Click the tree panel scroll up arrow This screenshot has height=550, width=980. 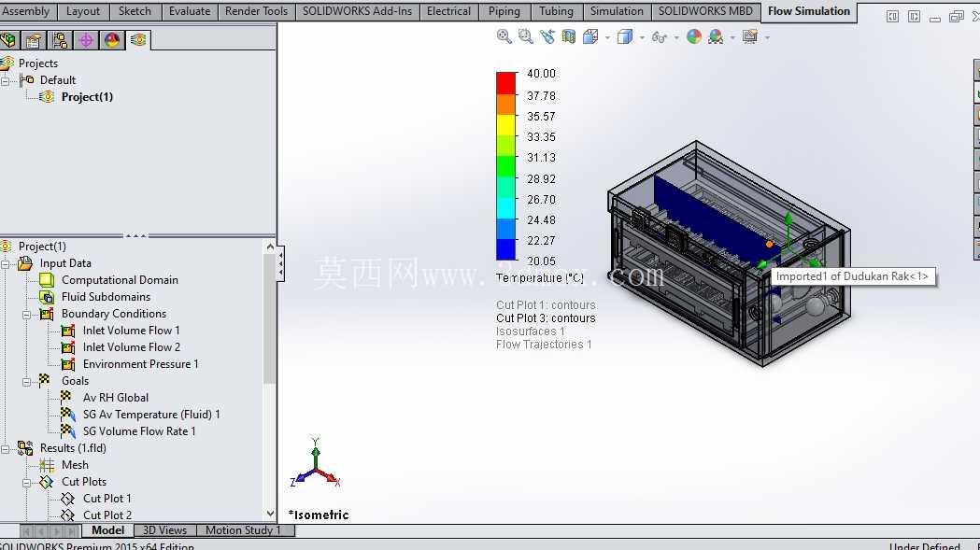click(x=270, y=247)
